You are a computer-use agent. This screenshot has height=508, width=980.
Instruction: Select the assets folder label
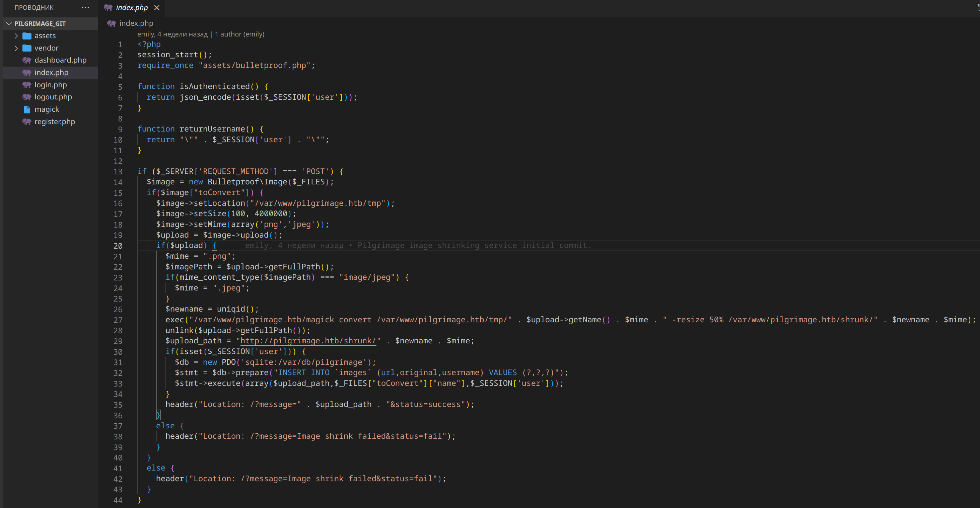coord(45,36)
